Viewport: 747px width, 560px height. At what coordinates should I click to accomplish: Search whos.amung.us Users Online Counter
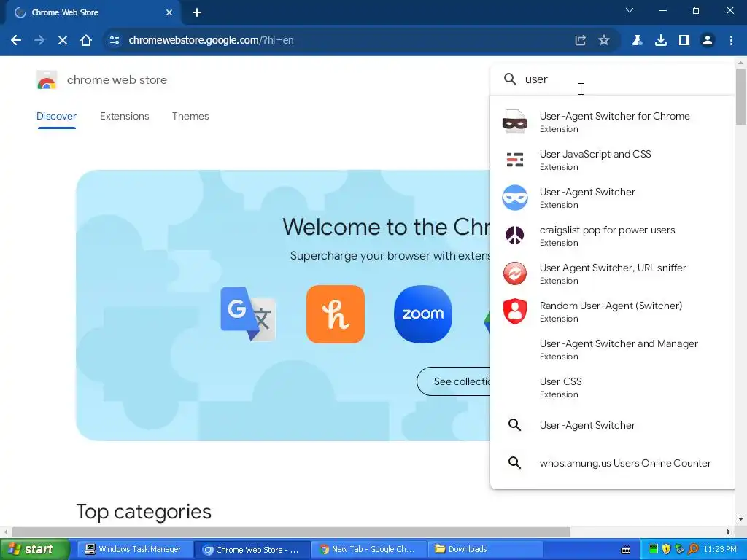[612, 463]
